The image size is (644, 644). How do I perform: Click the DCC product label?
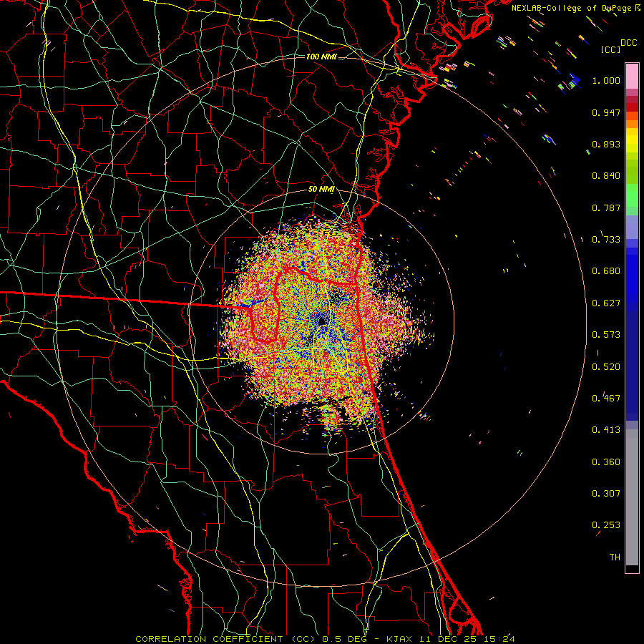pos(628,43)
